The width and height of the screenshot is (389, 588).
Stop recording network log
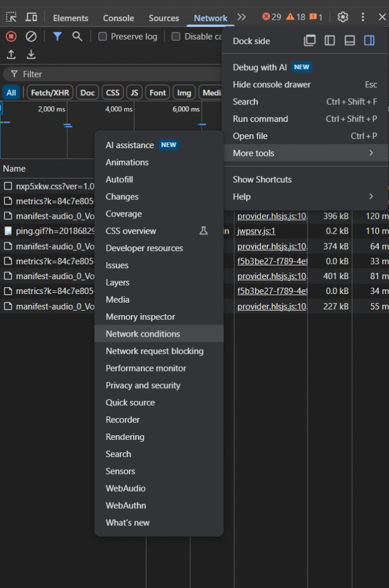click(x=11, y=36)
